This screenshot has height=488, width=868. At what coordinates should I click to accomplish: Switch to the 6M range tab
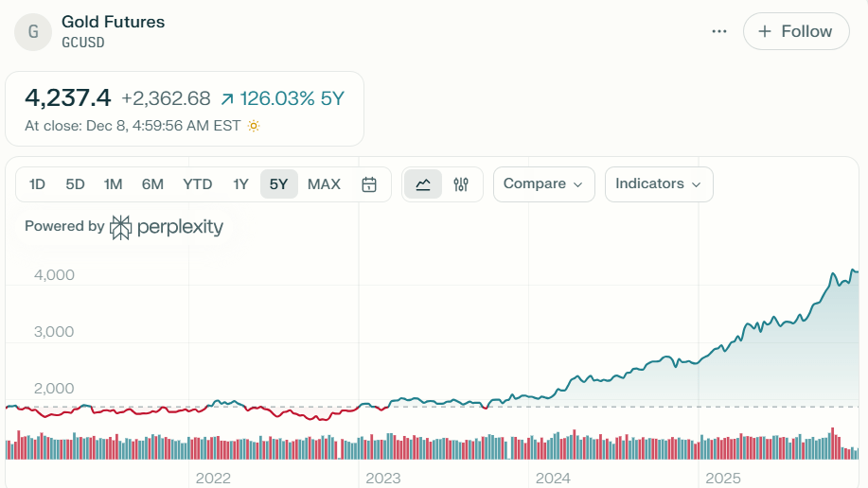pyautogui.click(x=152, y=184)
